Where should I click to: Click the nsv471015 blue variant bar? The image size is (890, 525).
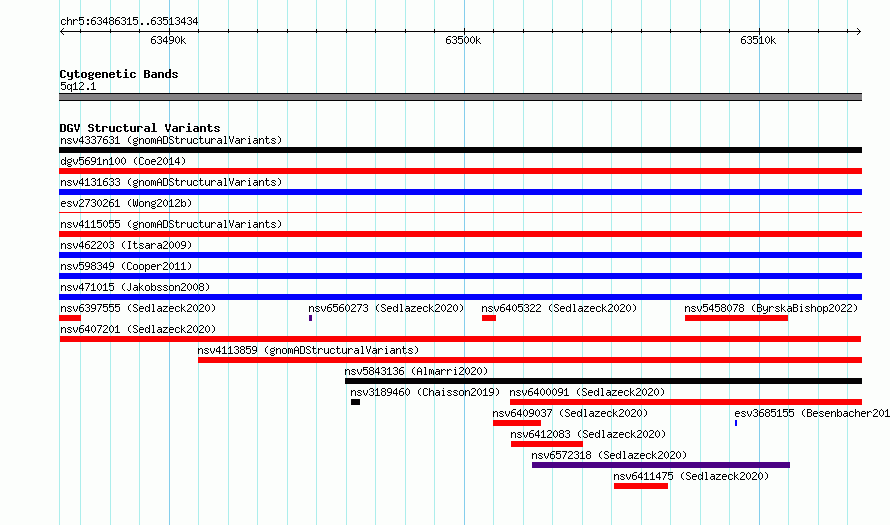pyautogui.click(x=460, y=297)
